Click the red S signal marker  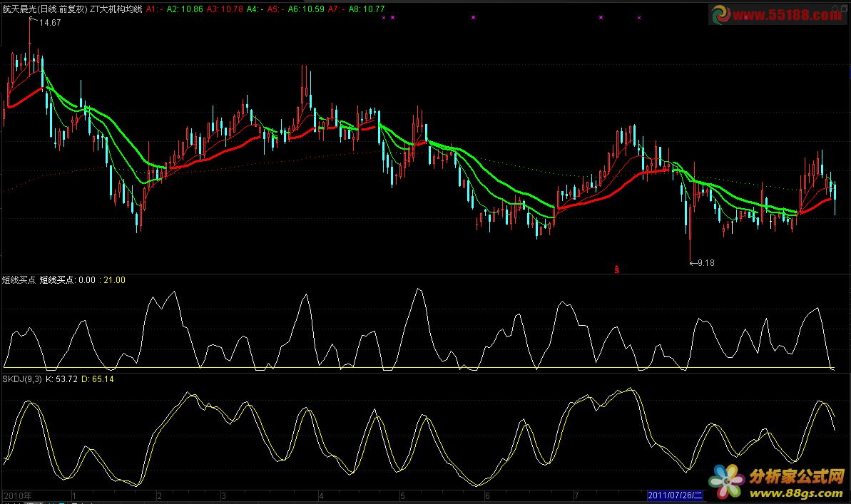click(x=616, y=269)
